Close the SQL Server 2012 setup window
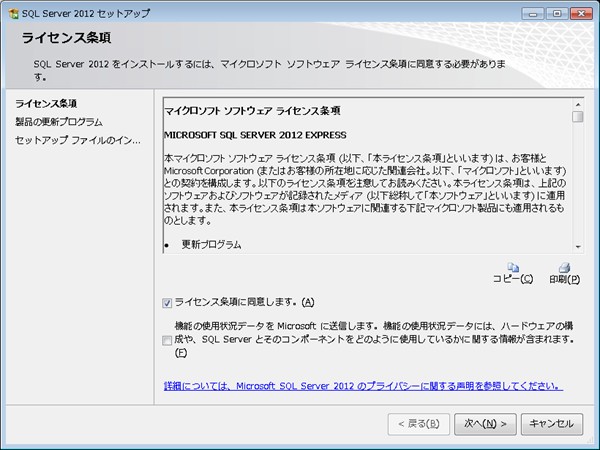 [581, 14]
